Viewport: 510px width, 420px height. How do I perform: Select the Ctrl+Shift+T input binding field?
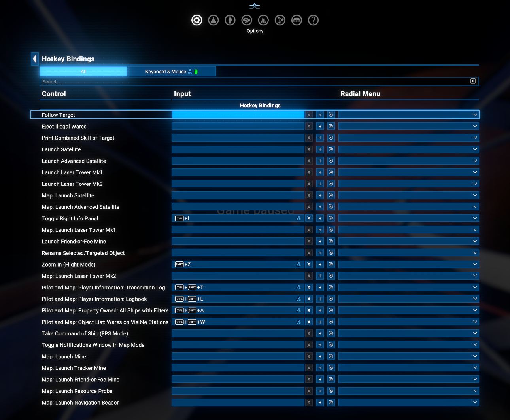click(x=238, y=288)
